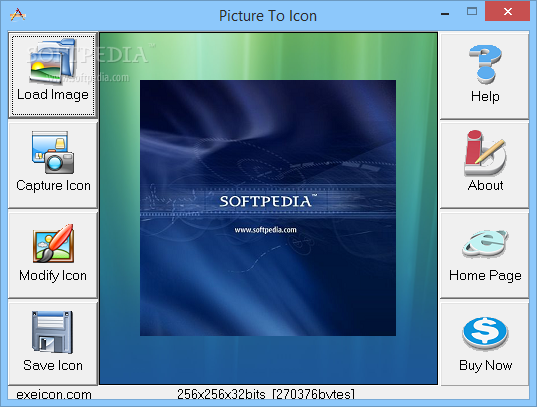Click the Help button label
This screenshot has height=407, width=537.
(x=485, y=96)
